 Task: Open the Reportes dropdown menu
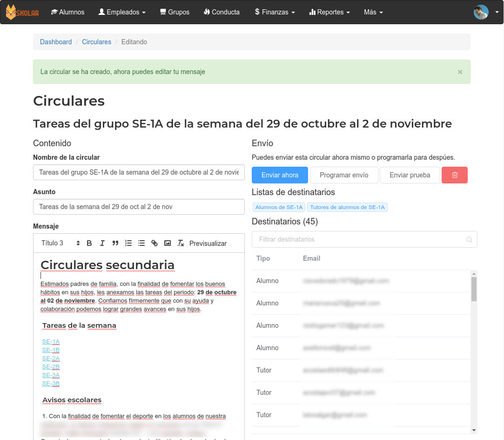pos(329,12)
